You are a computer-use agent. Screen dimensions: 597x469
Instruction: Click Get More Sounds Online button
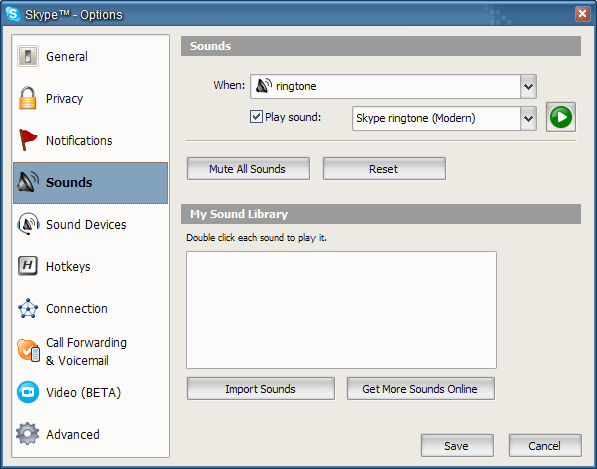421,389
